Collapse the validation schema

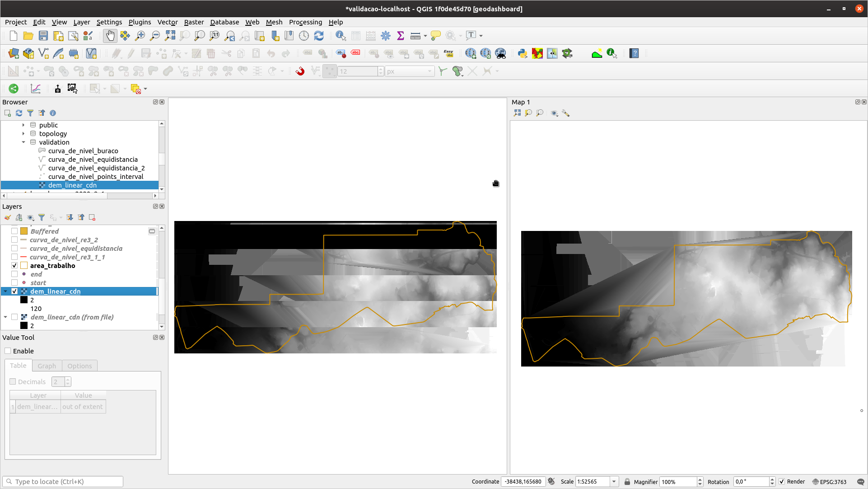[23, 142]
